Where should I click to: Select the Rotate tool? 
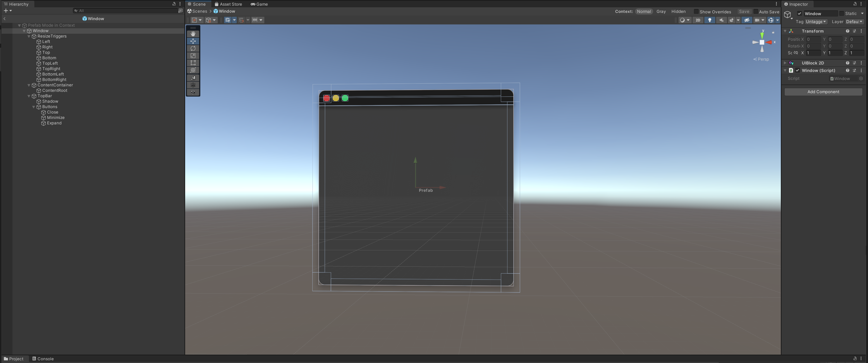193,48
